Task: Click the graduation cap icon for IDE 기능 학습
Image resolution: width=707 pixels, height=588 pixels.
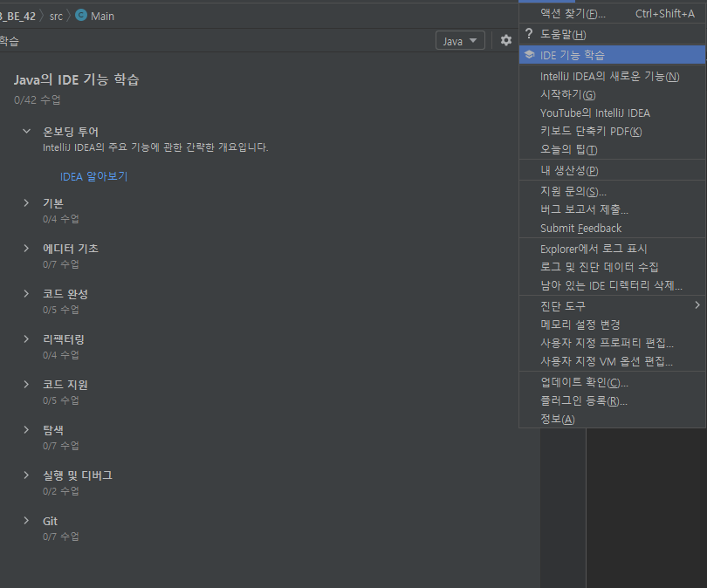Action: [x=529, y=54]
